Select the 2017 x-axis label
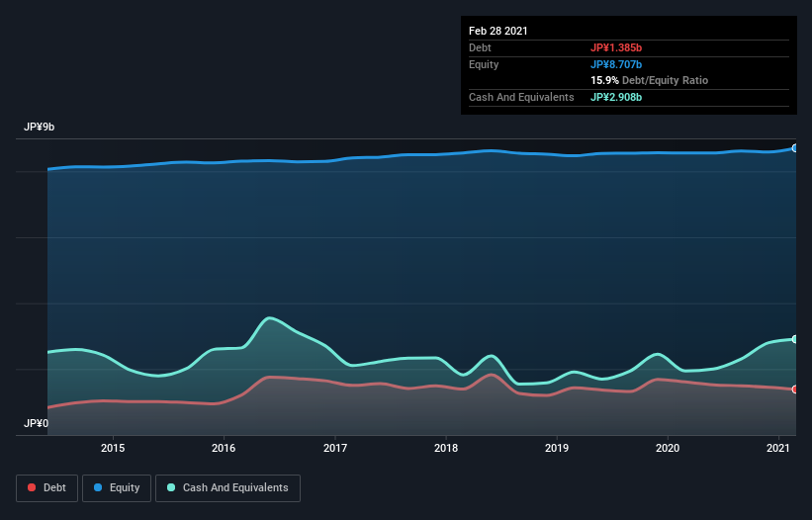 [335, 448]
